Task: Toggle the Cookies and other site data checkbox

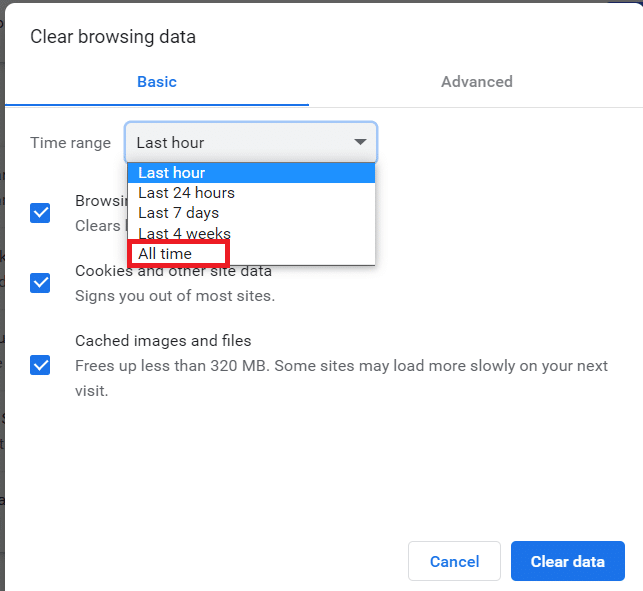Action: tap(40, 283)
